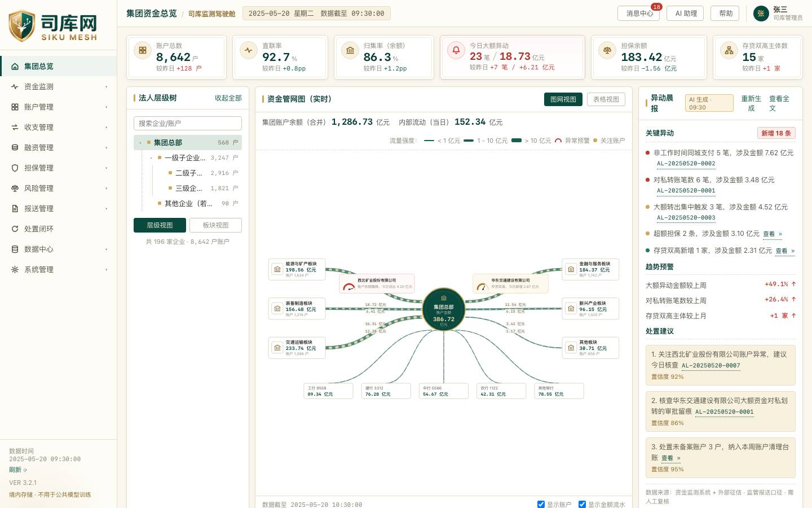Click 收起全部 in 法人层级树 panel
Image resolution: width=812 pixels, height=508 pixels.
[228, 98]
